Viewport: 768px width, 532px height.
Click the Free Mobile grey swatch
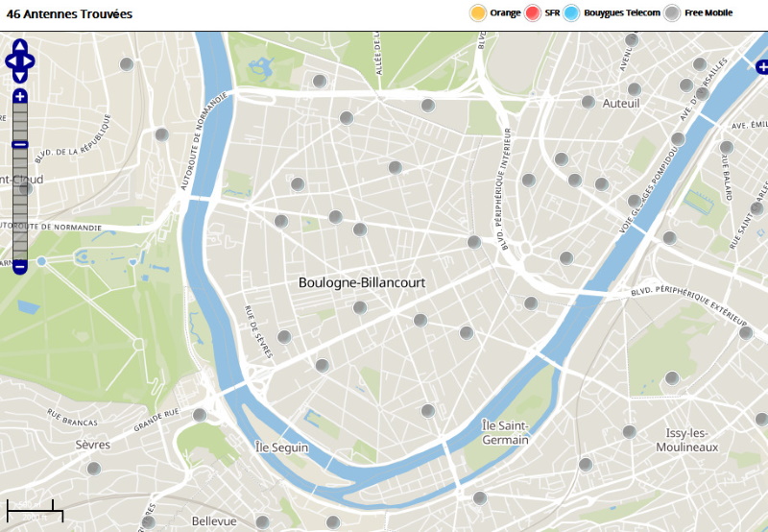click(x=673, y=13)
